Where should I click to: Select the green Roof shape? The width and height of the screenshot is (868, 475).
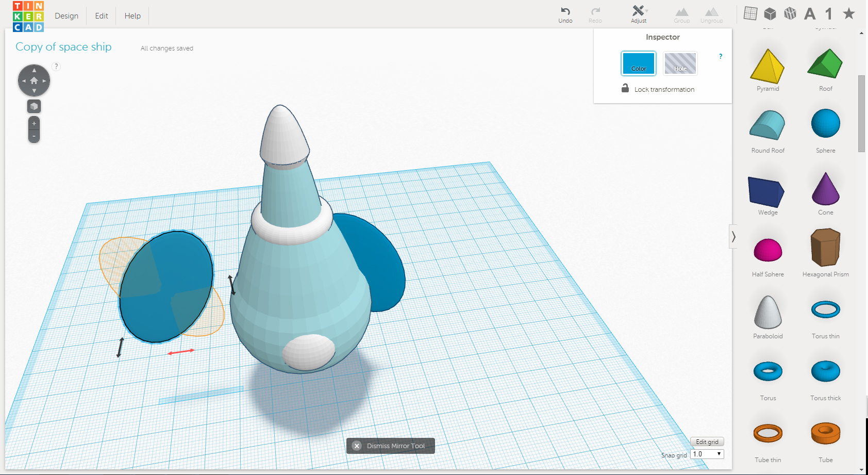pos(825,64)
